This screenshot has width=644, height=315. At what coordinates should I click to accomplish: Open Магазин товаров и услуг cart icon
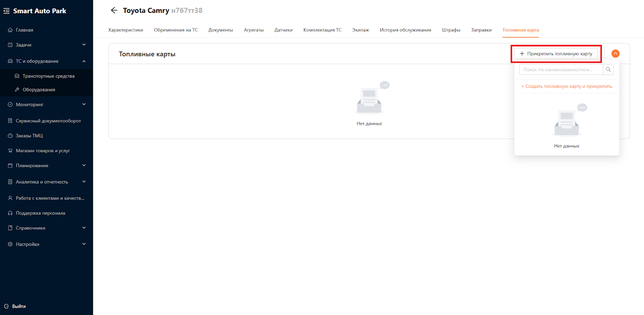pos(10,151)
